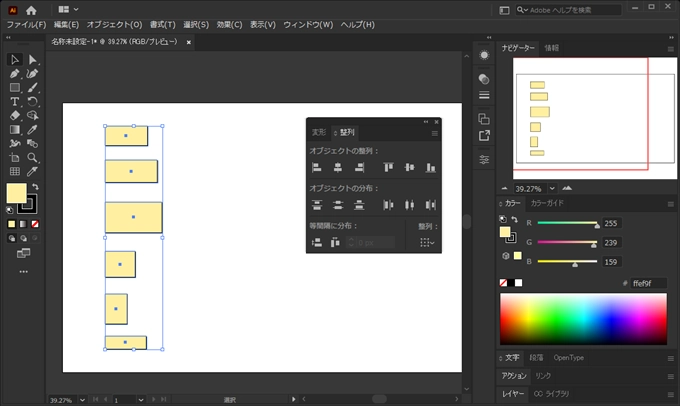Select the Gradient tool
680x406 pixels.
15,130
